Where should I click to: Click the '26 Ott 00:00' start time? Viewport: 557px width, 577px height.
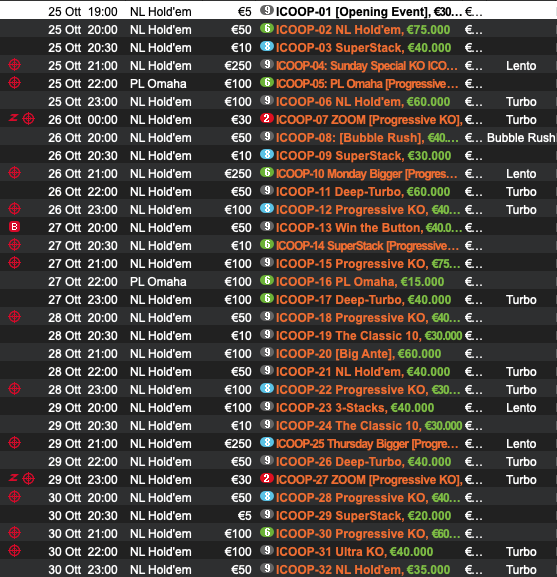83,120
